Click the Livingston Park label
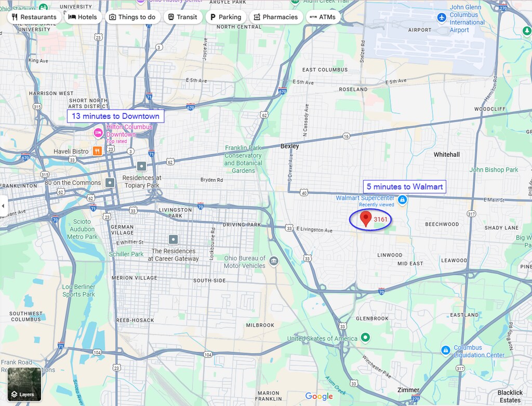Screen dimensions: 532x406 176,213
